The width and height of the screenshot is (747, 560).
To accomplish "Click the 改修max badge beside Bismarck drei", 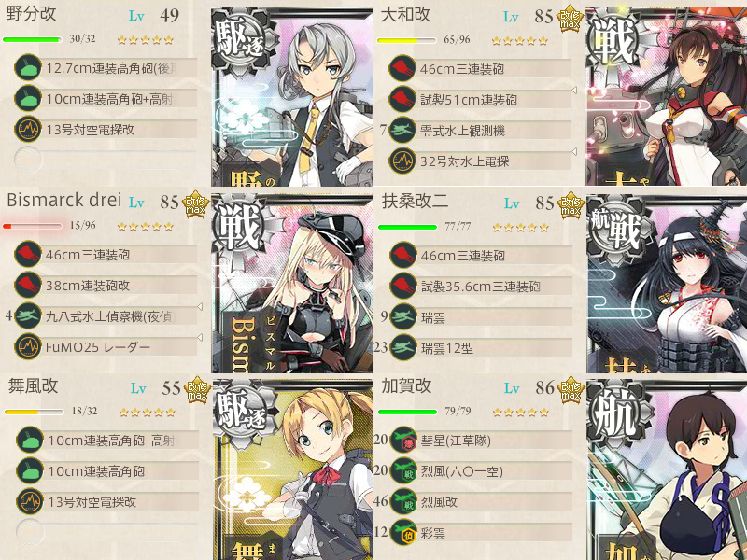I will pyautogui.click(x=195, y=205).
